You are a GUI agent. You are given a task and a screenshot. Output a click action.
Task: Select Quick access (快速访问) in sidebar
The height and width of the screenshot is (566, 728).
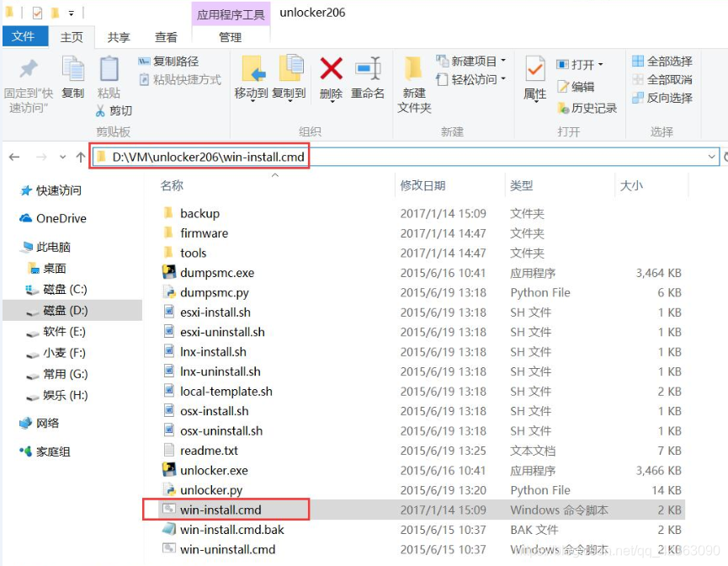click(51, 190)
